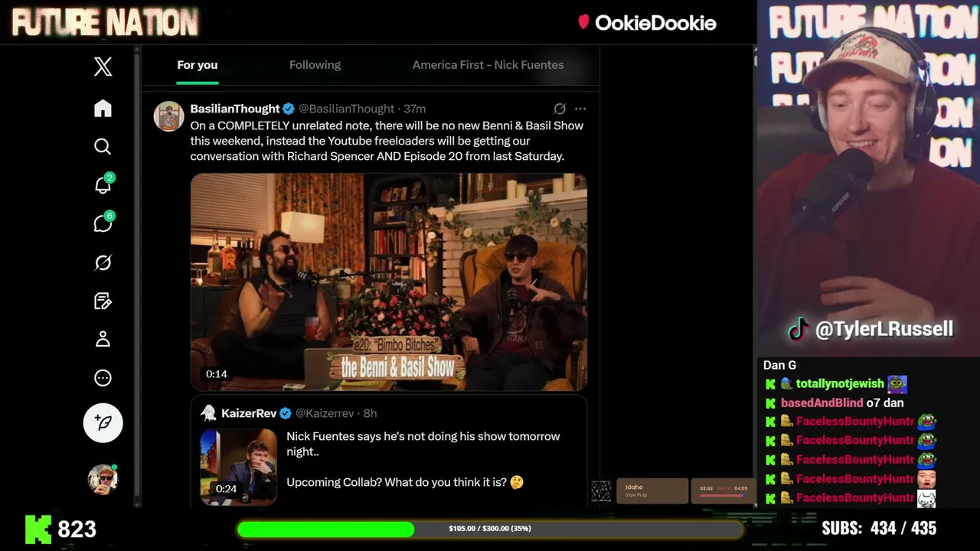The width and height of the screenshot is (980, 551).
Task: Open Notifications bell icon
Action: tap(103, 184)
